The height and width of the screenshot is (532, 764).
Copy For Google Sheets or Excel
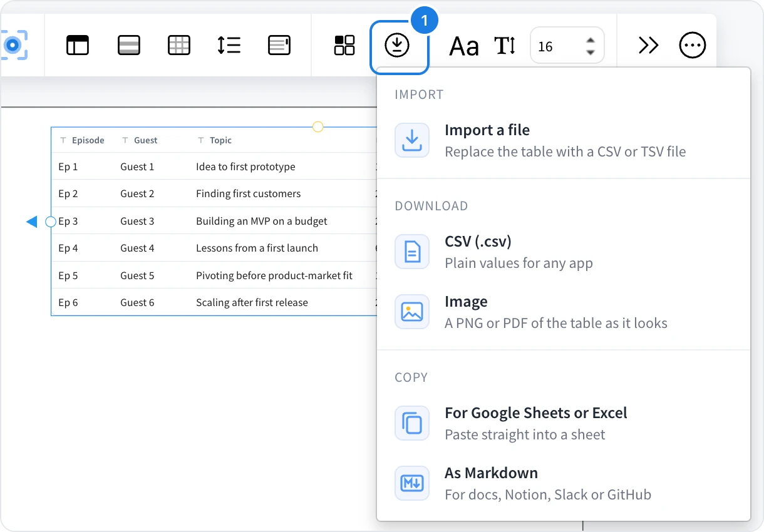pyautogui.click(x=564, y=423)
